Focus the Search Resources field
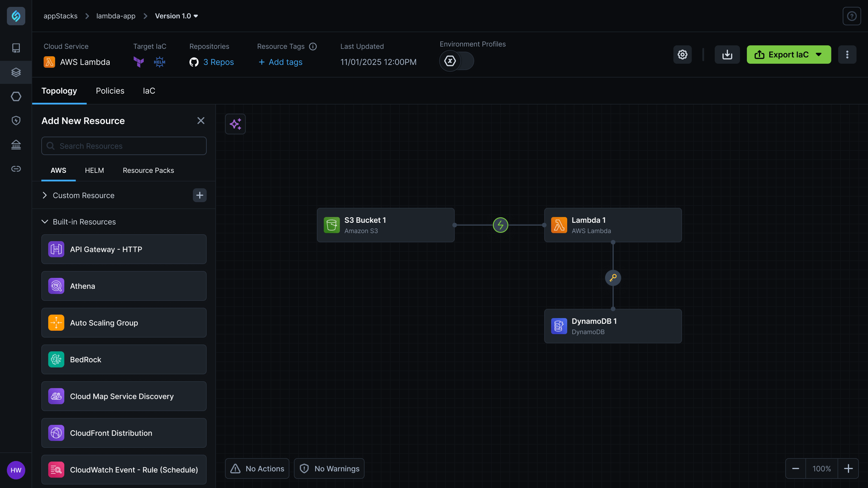 pos(124,146)
